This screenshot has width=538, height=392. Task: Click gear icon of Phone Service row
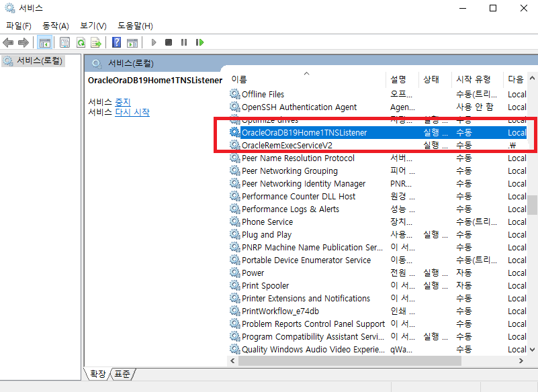coord(234,222)
